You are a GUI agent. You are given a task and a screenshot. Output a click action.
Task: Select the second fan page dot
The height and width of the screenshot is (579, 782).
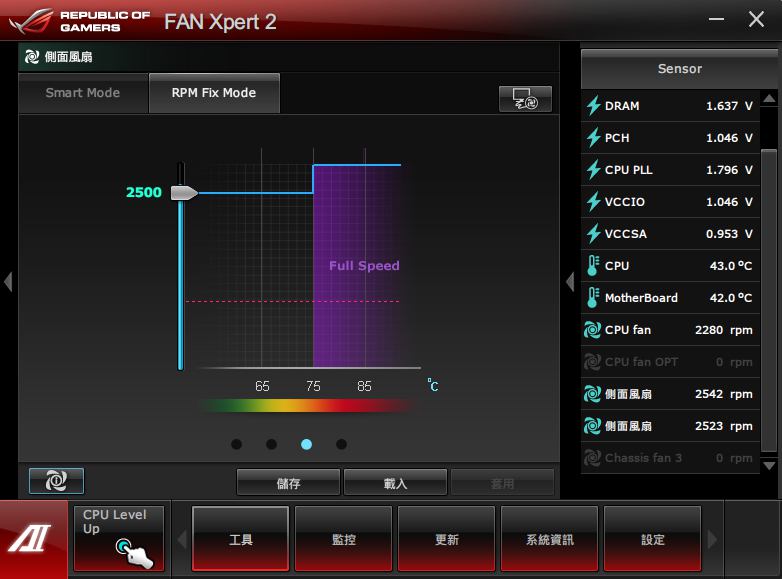click(x=272, y=444)
